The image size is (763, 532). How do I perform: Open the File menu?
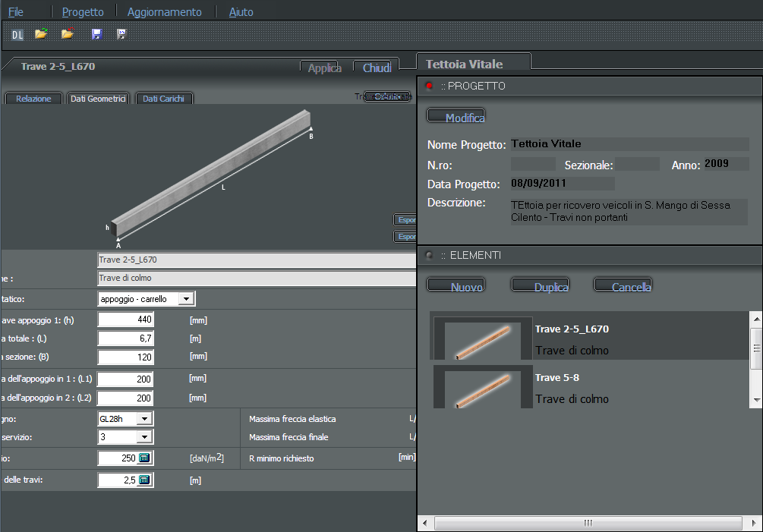tap(16, 11)
